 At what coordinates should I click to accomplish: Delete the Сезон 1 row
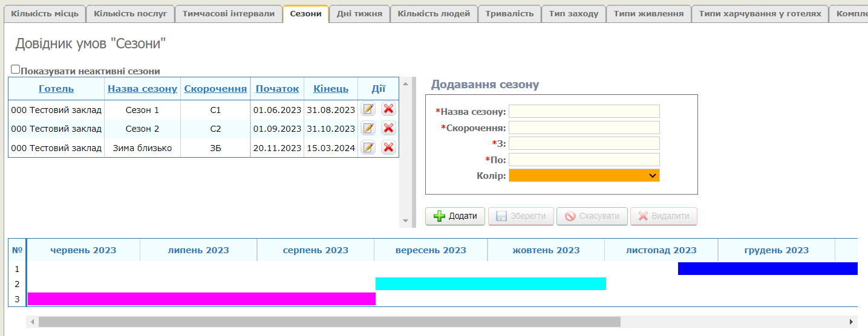[x=388, y=109]
